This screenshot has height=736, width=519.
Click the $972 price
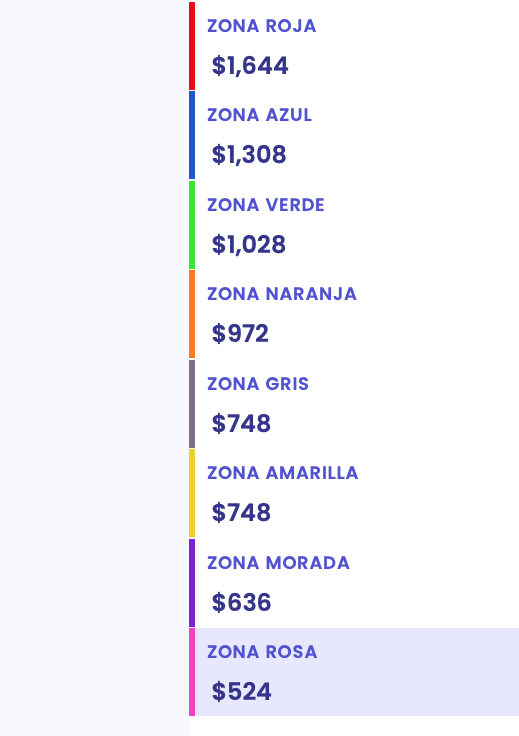(240, 334)
